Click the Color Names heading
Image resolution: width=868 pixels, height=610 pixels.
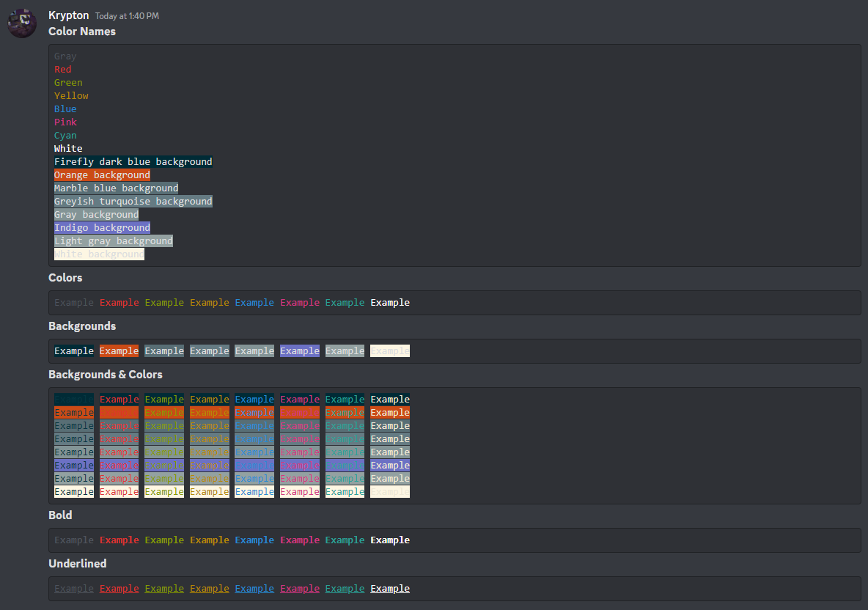(x=81, y=32)
